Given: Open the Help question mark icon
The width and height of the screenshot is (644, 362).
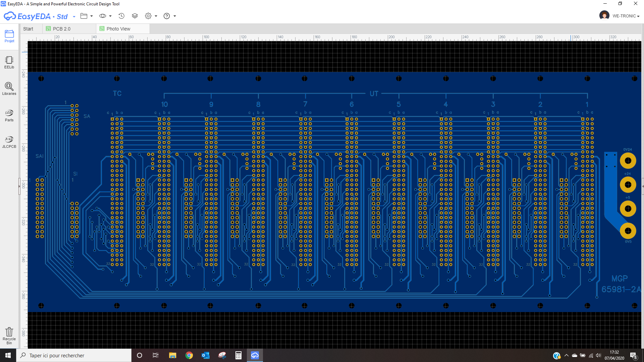Looking at the screenshot, I should pyautogui.click(x=167, y=16).
